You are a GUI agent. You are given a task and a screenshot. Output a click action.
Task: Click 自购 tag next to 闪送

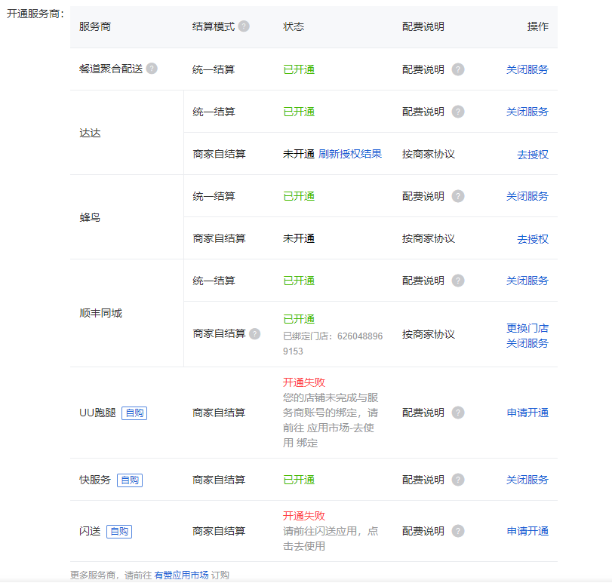point(119,531)
